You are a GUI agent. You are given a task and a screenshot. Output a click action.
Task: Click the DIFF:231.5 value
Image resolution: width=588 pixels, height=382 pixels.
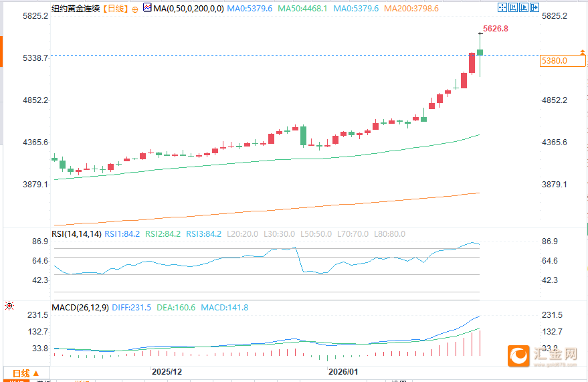click(132, 307)
